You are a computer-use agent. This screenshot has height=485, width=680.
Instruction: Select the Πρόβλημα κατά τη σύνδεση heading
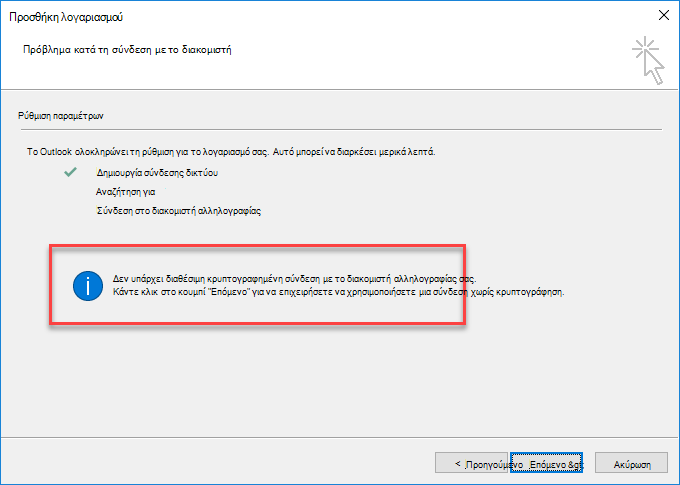[x=127, y=49]
